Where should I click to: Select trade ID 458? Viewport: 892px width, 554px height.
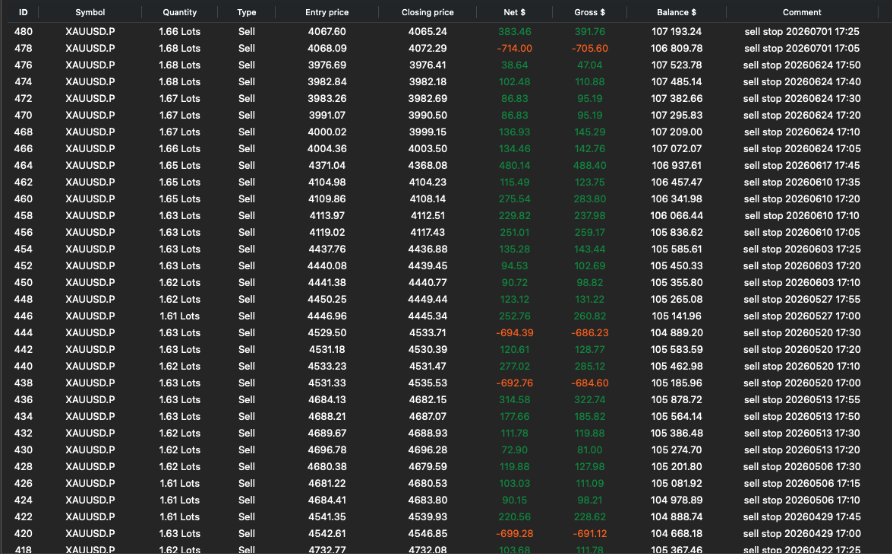23,216
